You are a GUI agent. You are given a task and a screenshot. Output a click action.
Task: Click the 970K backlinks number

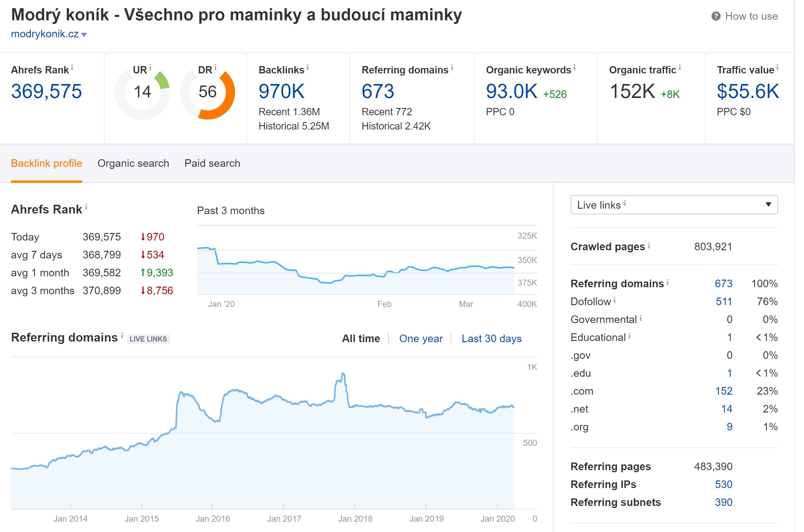tap(281, 91)
